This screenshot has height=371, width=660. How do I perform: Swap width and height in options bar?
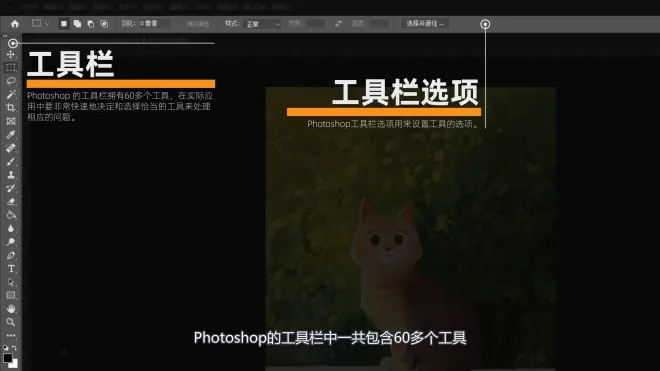pyautogui.click(x=338, y=24)
